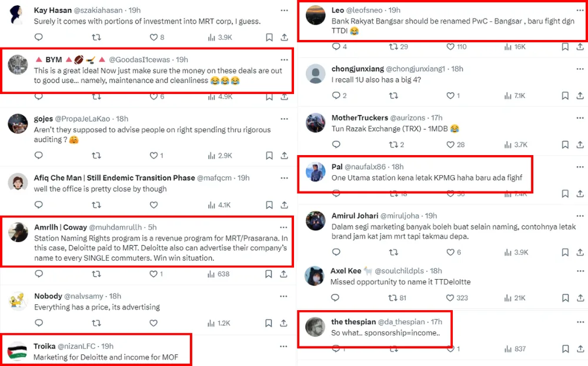Bookmark Kay Hasan's tweet
Image resolution: width=588 pixels, height=366 pixels.
tap(269, 37)
